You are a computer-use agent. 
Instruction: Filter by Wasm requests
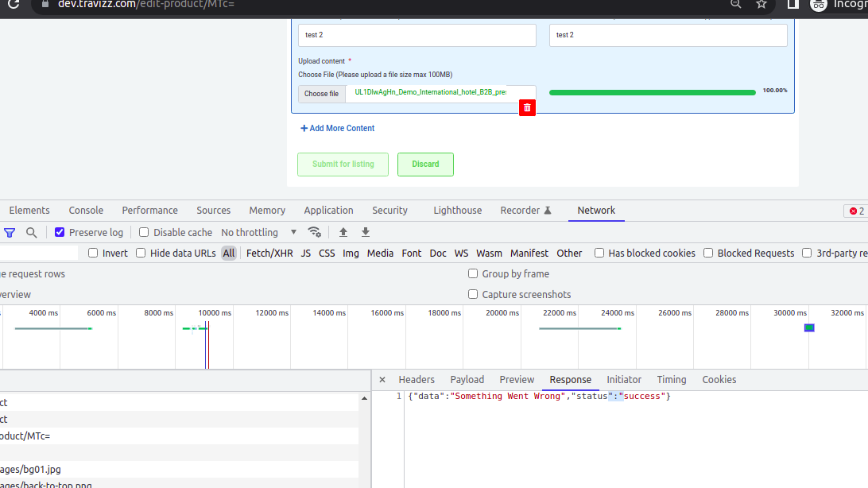pyautogui.click(x=490, y=253)
